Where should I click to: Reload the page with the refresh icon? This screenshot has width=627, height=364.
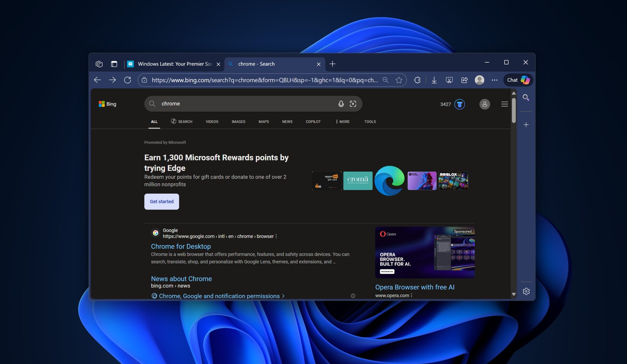pos(128,80)
